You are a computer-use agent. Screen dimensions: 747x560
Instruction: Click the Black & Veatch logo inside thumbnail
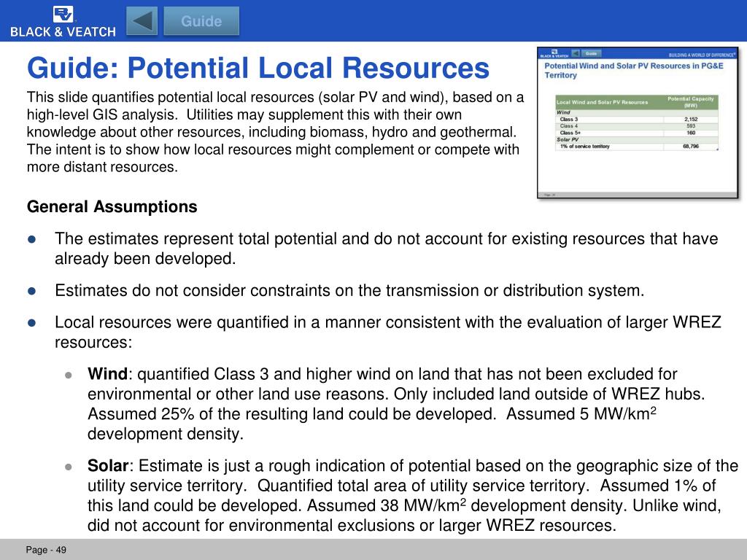(x=554, y=54)
